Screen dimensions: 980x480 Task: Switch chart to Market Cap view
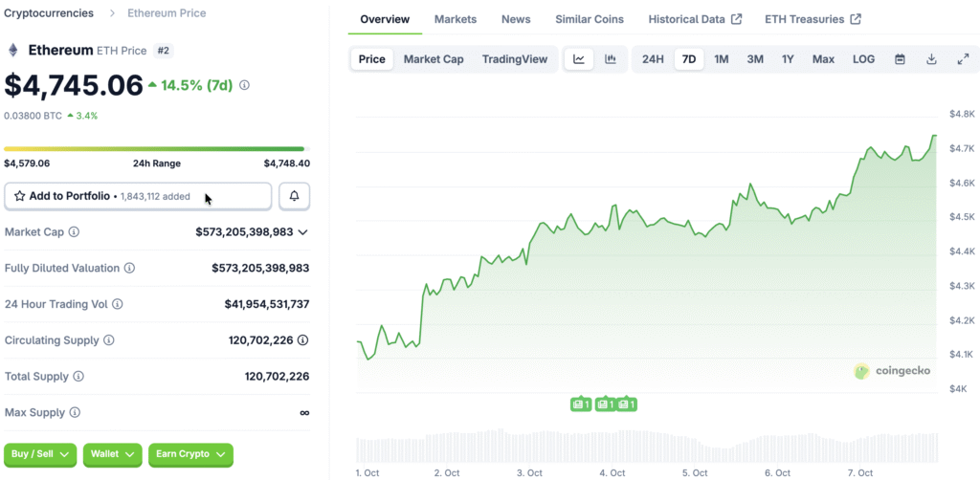(x=434, y=59)
